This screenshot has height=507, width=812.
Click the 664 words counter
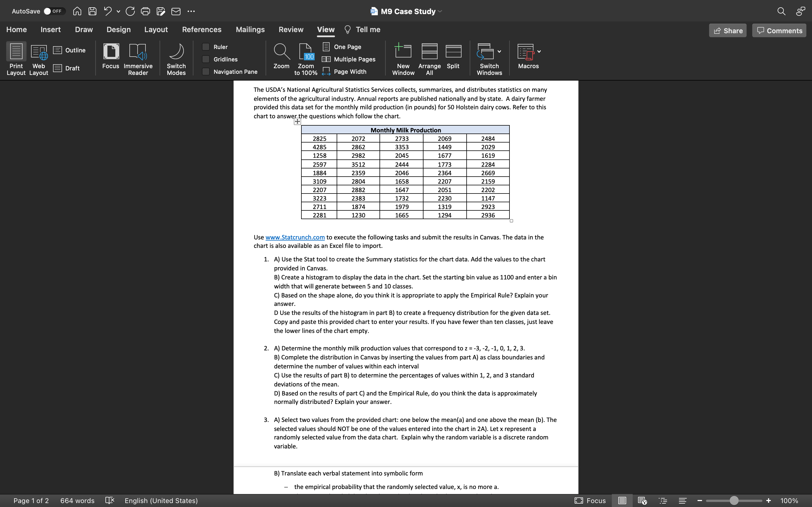[77, 500]
